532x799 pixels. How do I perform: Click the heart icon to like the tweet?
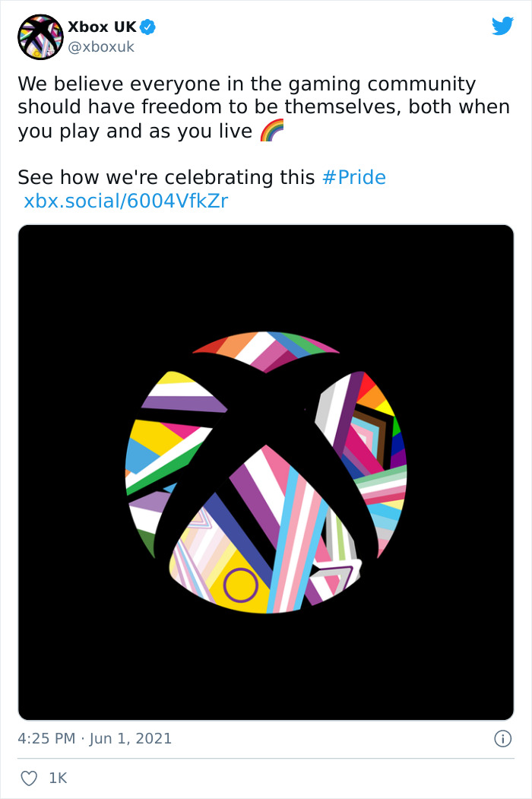30,778
